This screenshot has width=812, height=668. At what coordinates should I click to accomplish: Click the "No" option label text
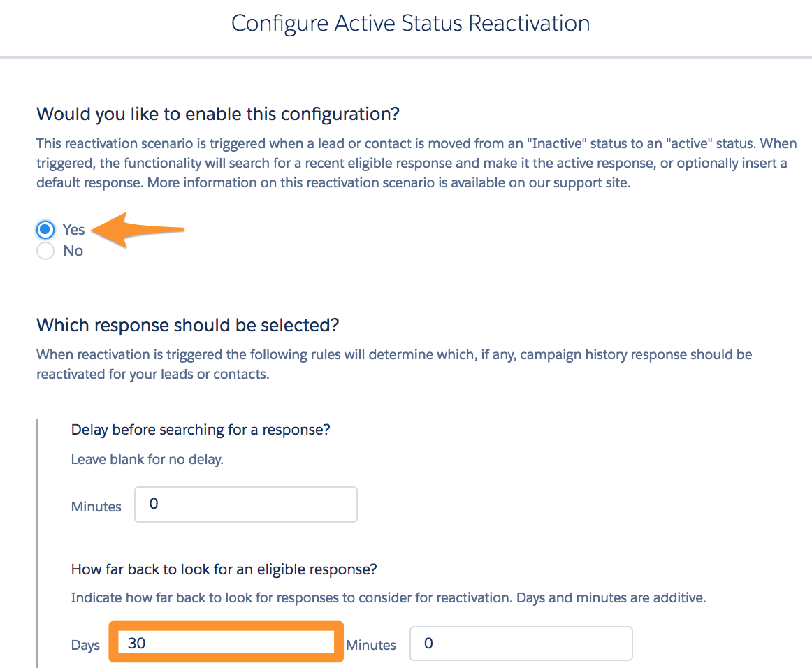pos(73,251)
